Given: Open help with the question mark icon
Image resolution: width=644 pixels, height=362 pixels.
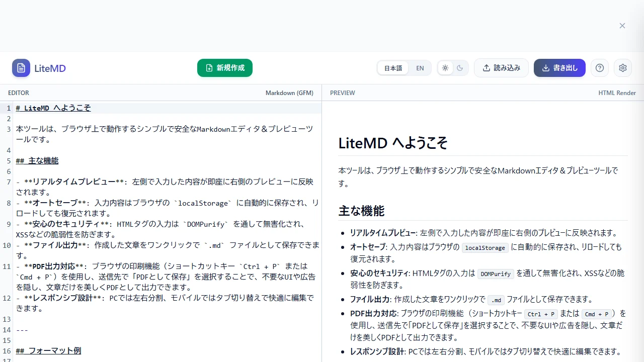Looking at the screenshot, I should [600, 68].
